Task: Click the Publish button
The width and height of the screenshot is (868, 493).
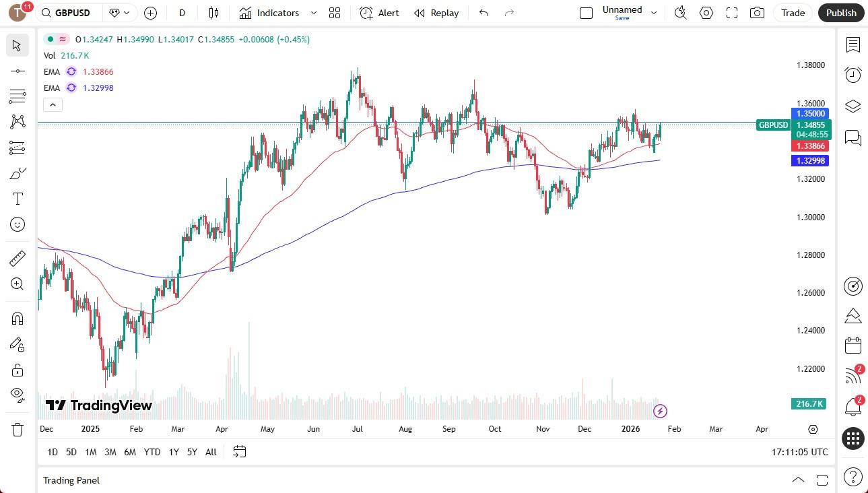Action: click(840, 13)
